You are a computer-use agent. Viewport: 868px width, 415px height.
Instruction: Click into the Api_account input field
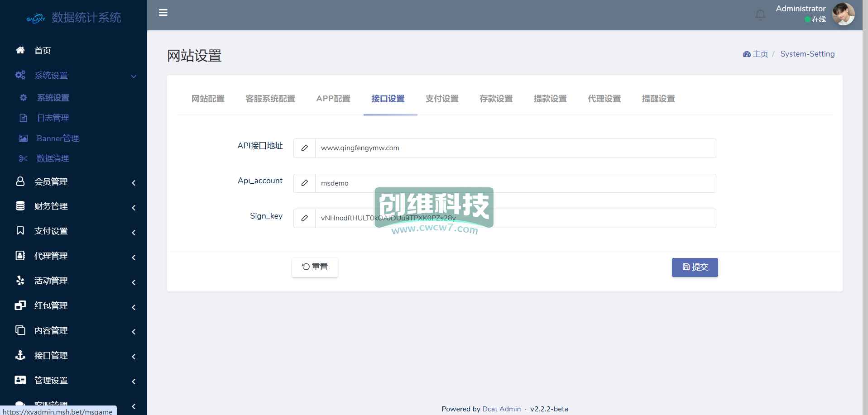(515, 183)
